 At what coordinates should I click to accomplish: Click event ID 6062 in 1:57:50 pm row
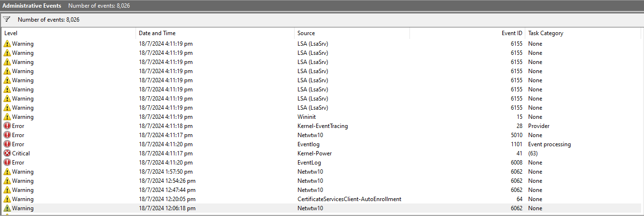(516, 172)
